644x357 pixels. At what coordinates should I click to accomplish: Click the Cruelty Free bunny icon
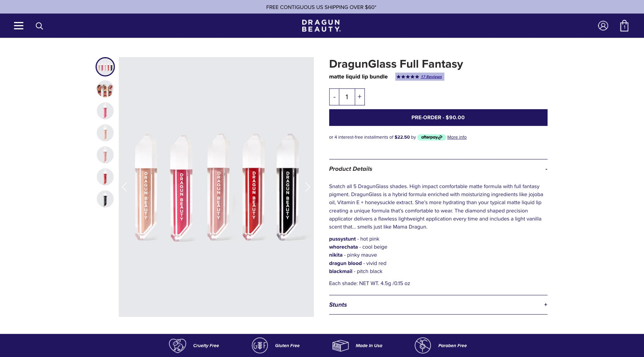(177, 345)
